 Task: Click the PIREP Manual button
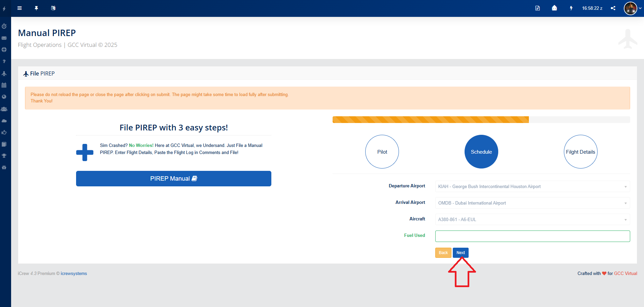[x=174, y=179]
